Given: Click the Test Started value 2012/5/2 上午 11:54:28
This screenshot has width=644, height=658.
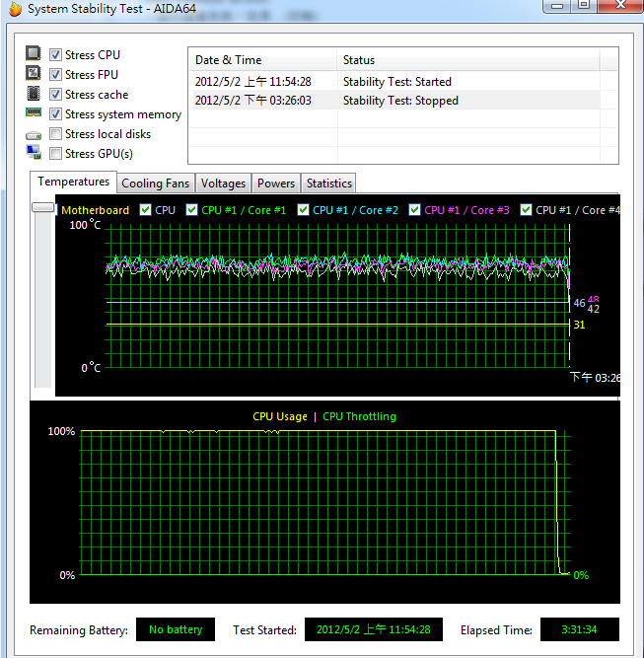Looking at the screenshot, I should [x=374, y=629].
